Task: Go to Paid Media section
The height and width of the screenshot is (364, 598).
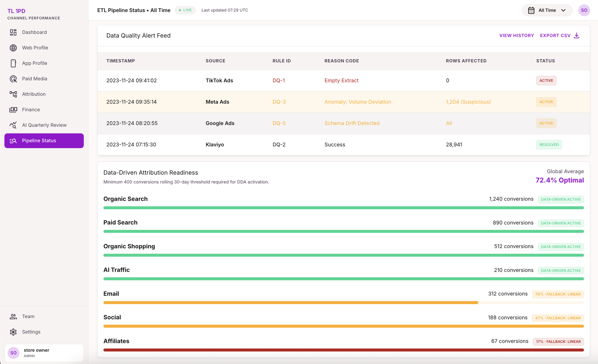Action: 44,79
